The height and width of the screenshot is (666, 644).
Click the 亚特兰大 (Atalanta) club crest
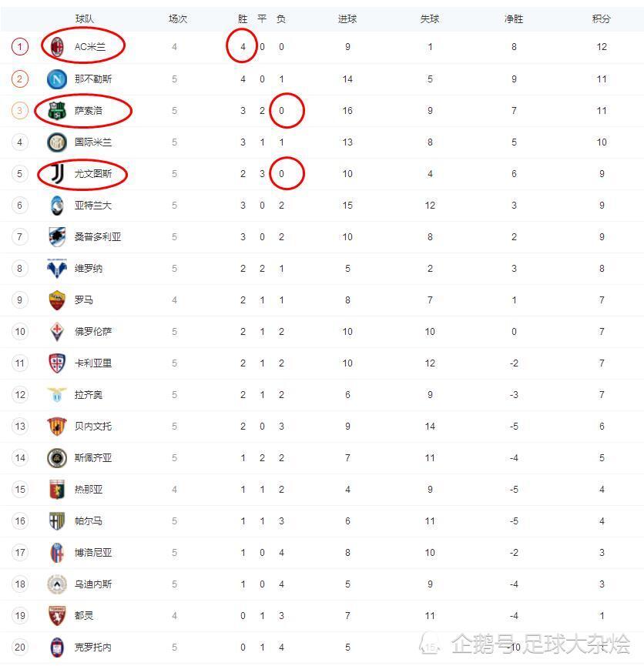57,206
